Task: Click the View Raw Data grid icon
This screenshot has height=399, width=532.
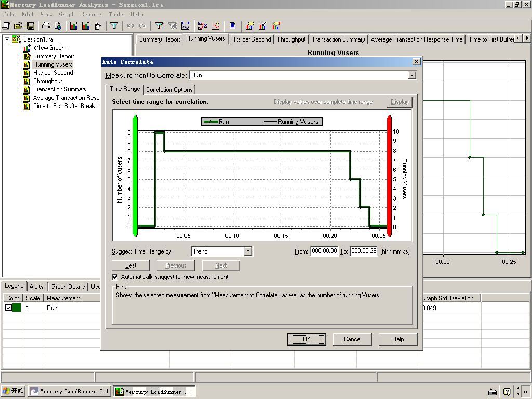Action: 232,26
